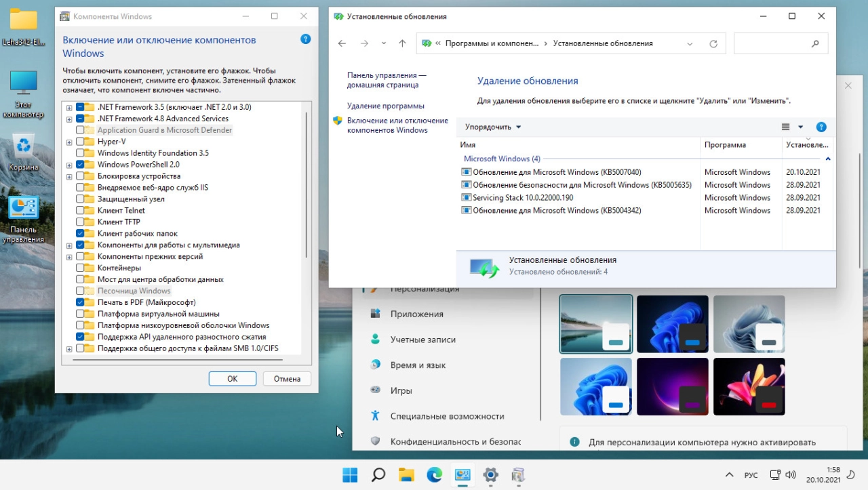Click the blue help icon in Installed Updates
The height and width of the screenshot is (490, 868).
tap(821, 127)
